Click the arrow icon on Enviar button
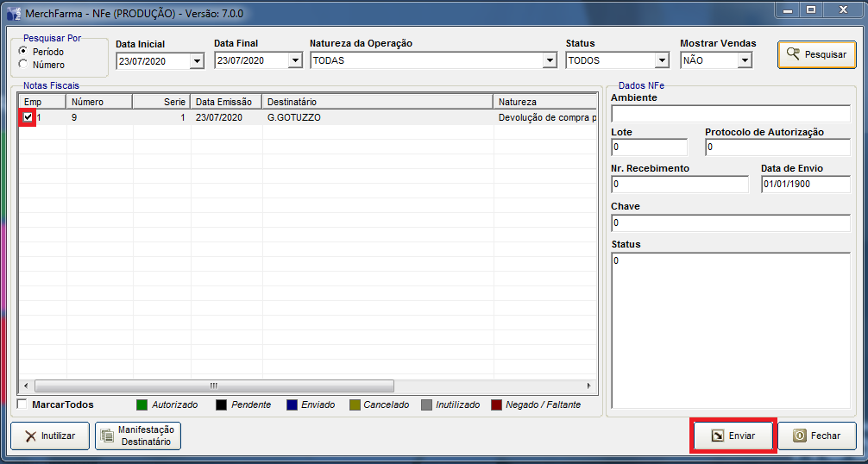 pyautogui.click(x=717, y=436)
